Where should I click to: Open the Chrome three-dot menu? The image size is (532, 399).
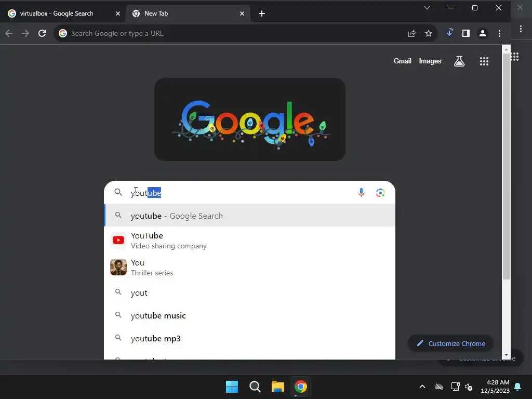499,33
